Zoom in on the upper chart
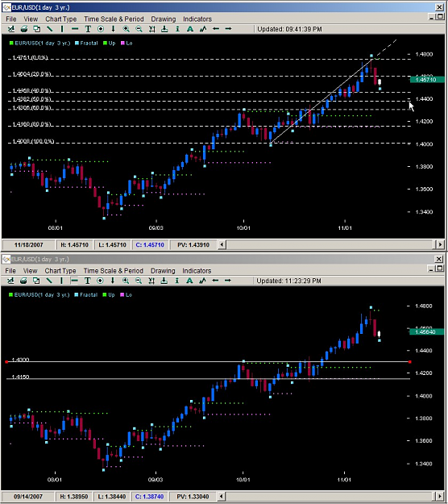The image size is (448, 504). (126, 29)
